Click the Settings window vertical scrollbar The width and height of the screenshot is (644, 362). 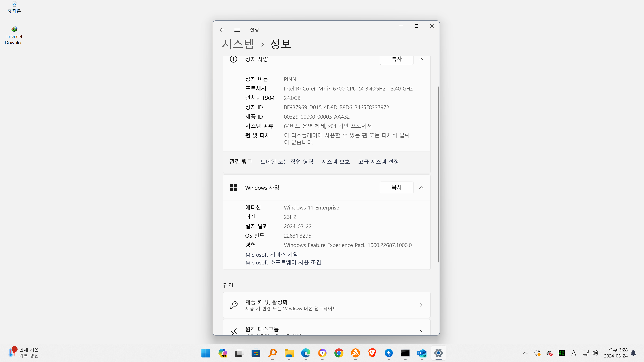(438, 174)
